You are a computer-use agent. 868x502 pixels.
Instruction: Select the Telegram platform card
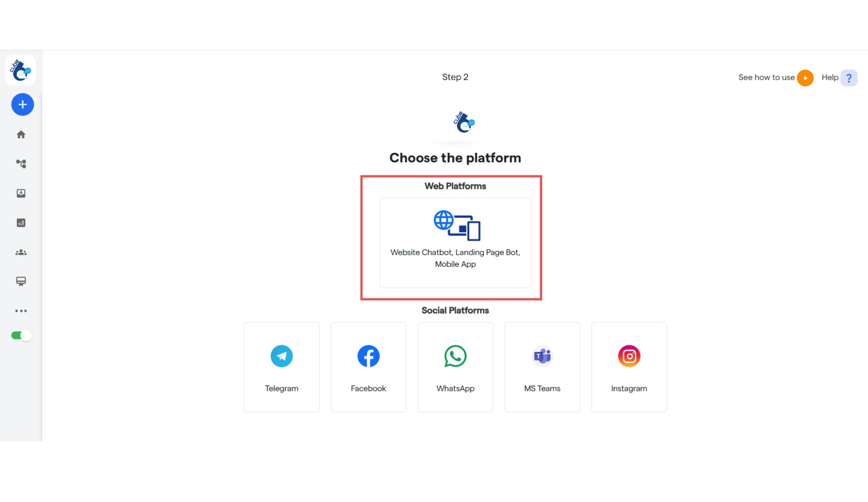[x=281, y=367]
